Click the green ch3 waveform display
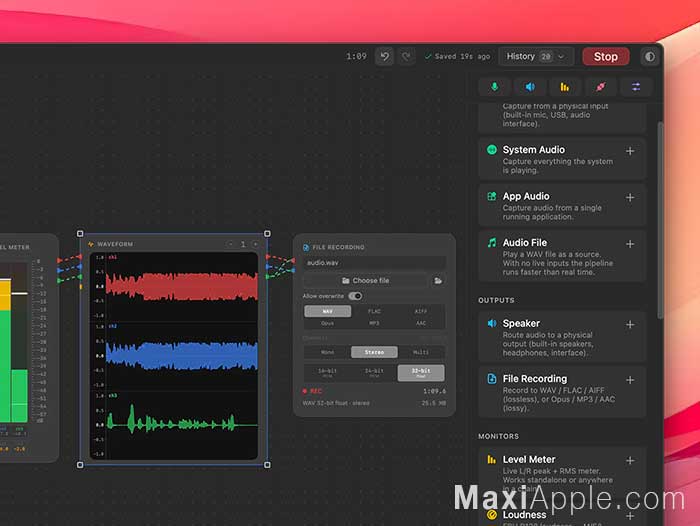The image size is (700, 526). tap(181, 425)
